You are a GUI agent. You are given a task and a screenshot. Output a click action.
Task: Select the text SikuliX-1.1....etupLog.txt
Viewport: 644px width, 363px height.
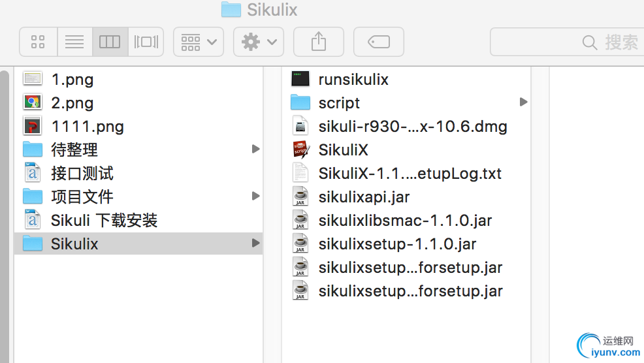(410, 174)
